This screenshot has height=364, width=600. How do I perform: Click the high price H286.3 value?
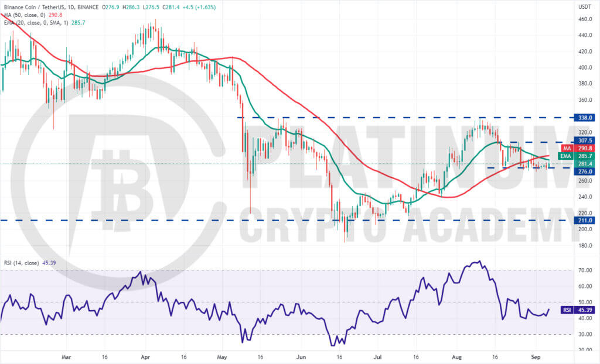(131, 7)
